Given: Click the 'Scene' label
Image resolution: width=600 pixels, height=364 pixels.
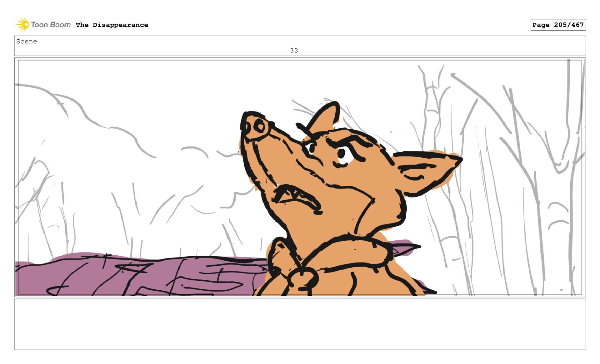Looking at the screenshot, I should [x=27, y=42].
